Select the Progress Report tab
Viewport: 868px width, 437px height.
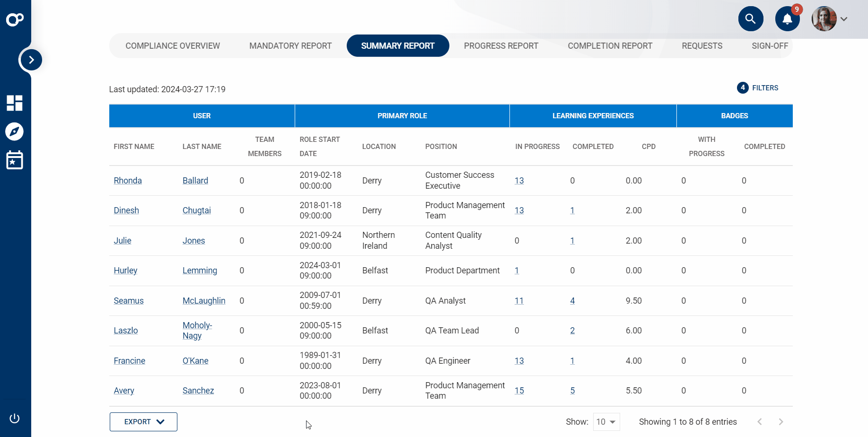(501, 45)
